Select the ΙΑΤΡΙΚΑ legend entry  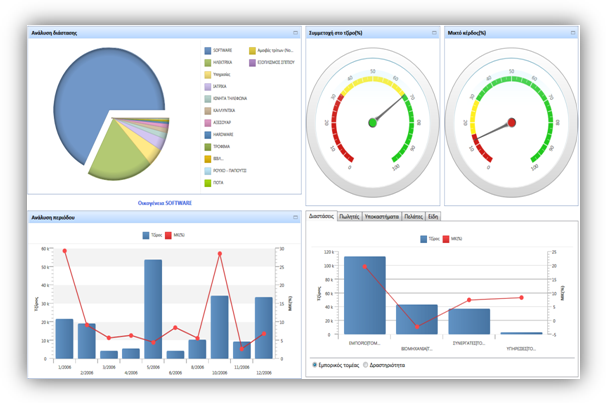coord(216,87)
